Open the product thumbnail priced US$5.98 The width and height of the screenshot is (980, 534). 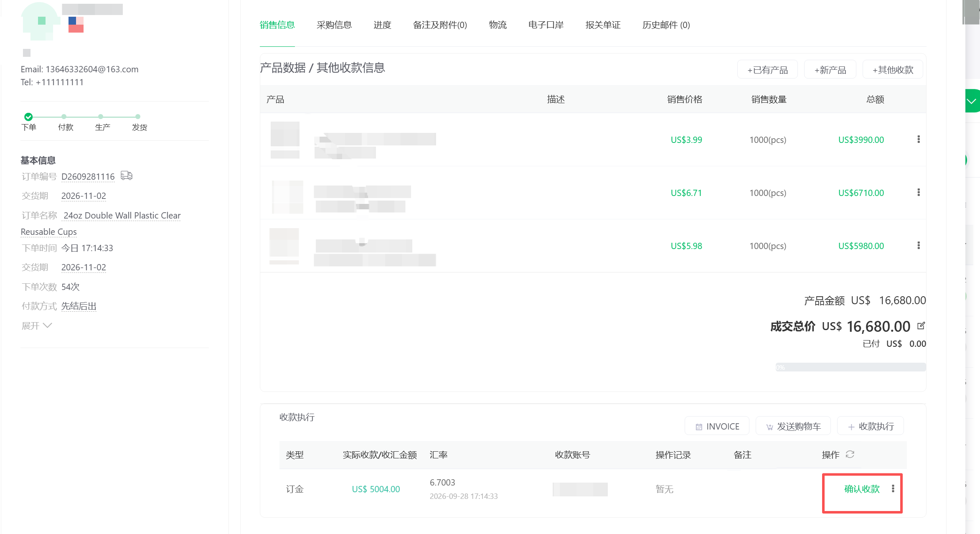click(284, 246)
